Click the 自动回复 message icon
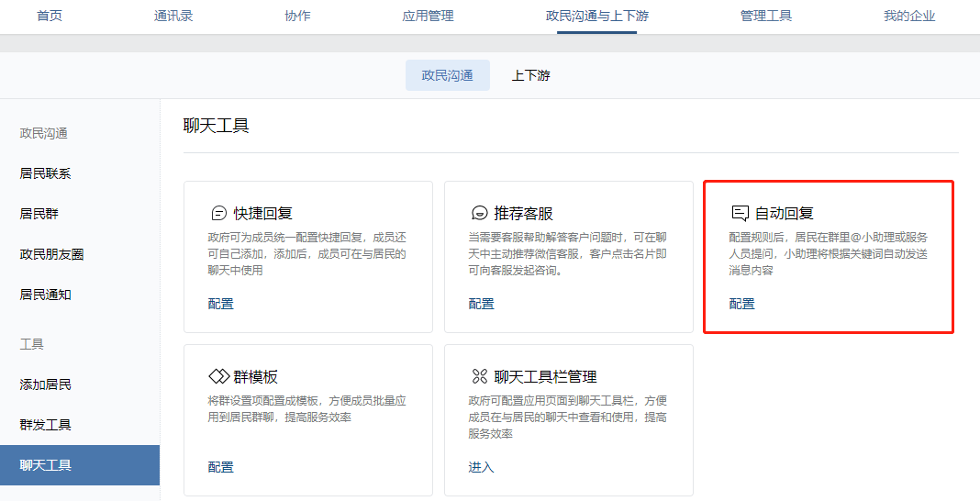The width and height of the screenshot is (980, 501). pyautogui.click(x=740, y=214)
